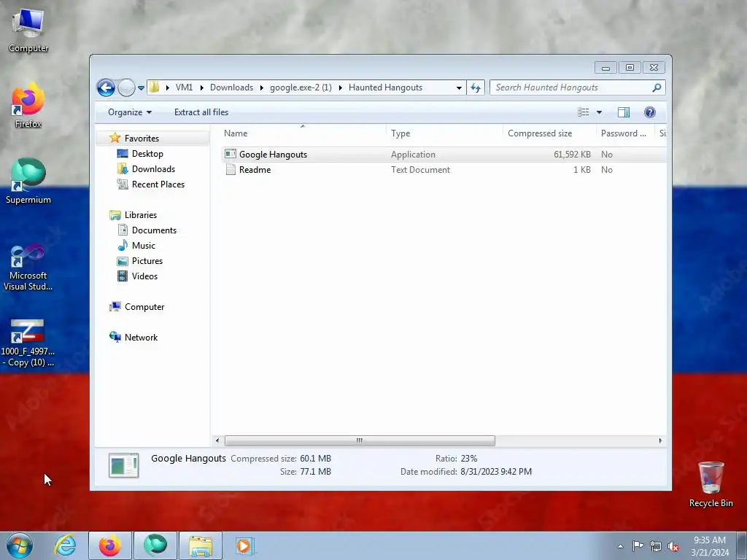Viewport: 747px width, 560px height.
Task: Sort by Password column header
Action: [624, 133]
